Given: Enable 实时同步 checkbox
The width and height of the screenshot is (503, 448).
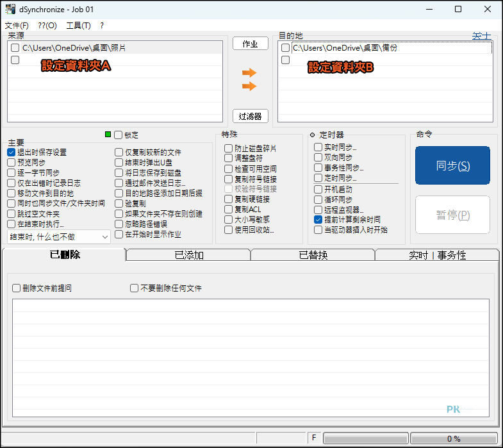Looking at the screenshot, I should click(318, 147).
